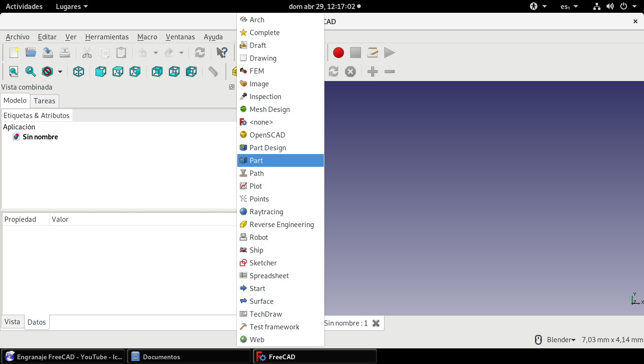
Task: Switch to the left view cube
Action: 191,72
